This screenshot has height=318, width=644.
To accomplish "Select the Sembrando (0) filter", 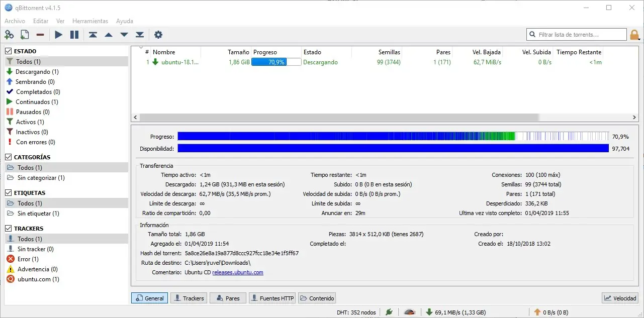I will (66, 82).
